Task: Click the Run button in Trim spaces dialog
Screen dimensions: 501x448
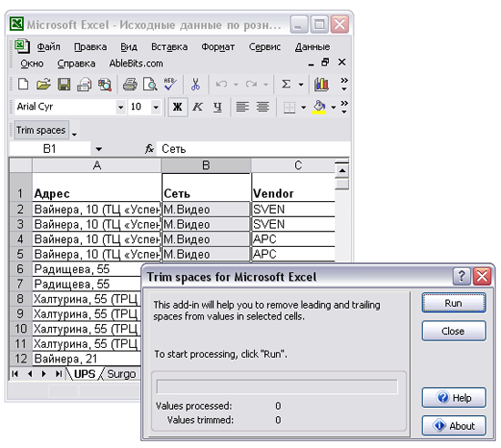Action: point(454,302)
